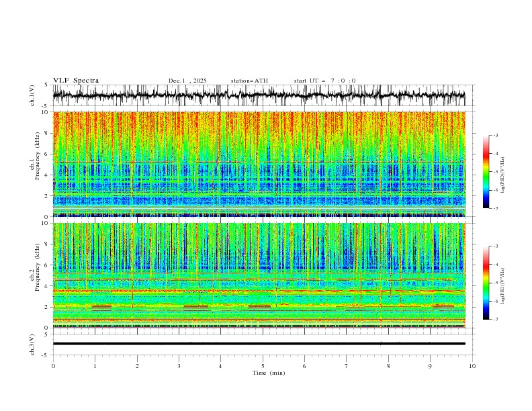The height and width of the screenshot is (411, 532).
Task: Click the ch.1 log(PSD) color bar
Action: [486, 172]
